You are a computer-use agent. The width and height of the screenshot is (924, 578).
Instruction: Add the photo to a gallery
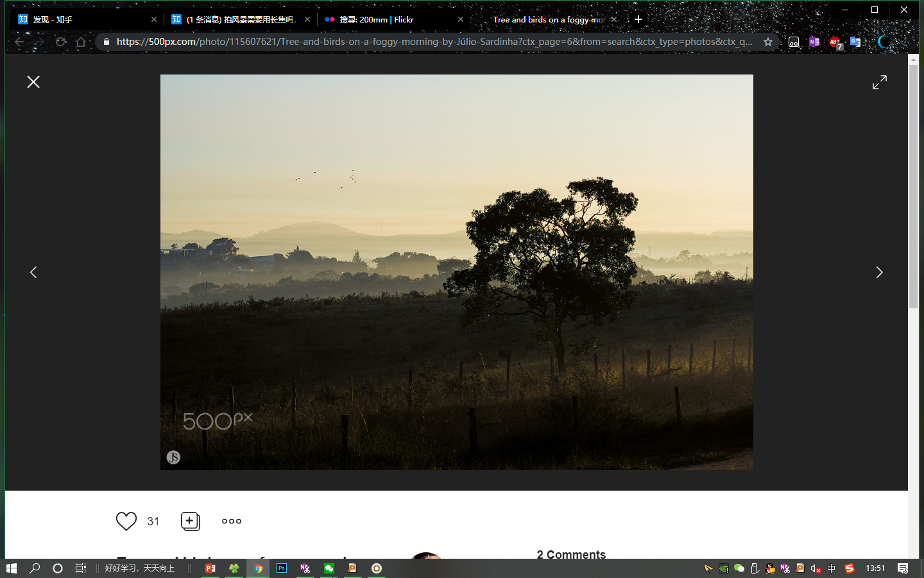click(x=191, y=521)
